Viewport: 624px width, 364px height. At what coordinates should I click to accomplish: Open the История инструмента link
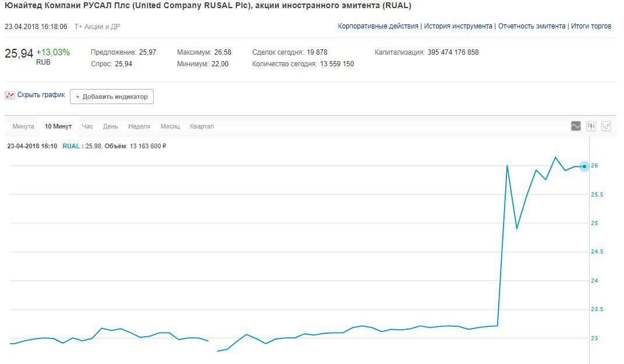pyautogui.click(x=458, y=26)
